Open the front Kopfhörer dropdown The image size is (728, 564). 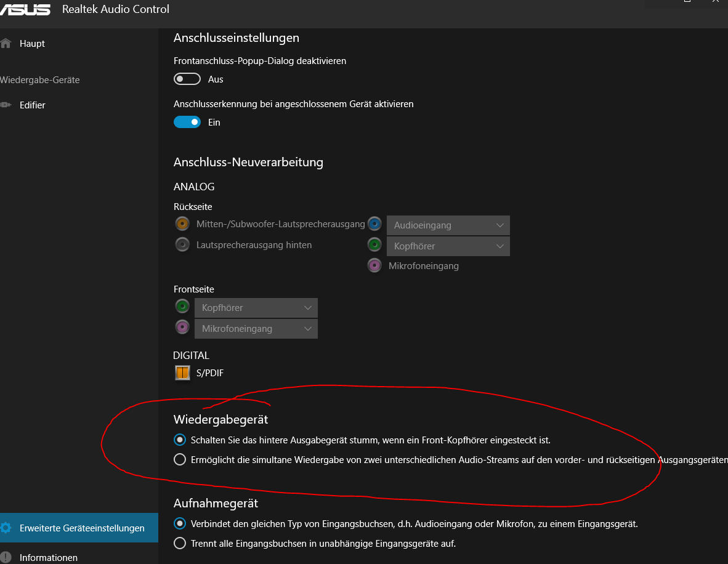256,308
